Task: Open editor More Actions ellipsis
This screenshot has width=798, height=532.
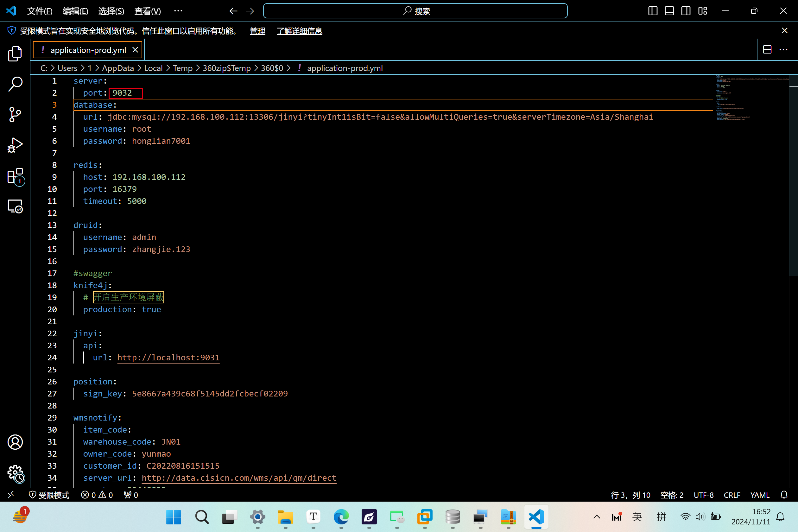Action: (783, 49)
